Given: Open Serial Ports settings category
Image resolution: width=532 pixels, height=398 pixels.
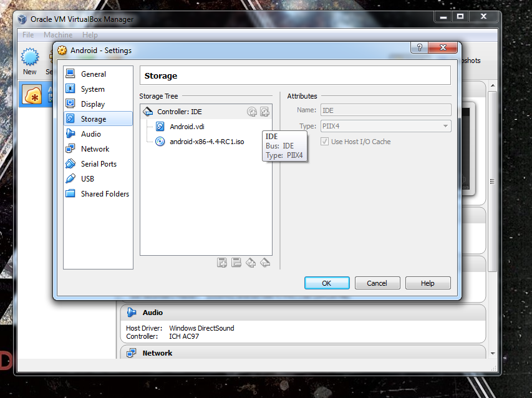Looking at the screenshot, I should (x=98, y=163).
